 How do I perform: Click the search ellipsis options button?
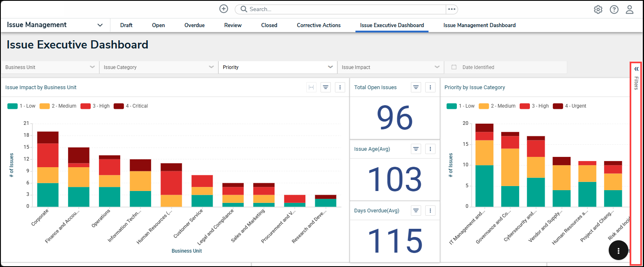(x=451, y=9)
